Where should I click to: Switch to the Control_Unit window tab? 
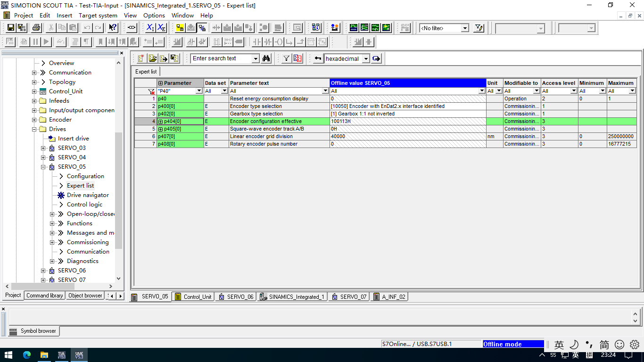193,297
